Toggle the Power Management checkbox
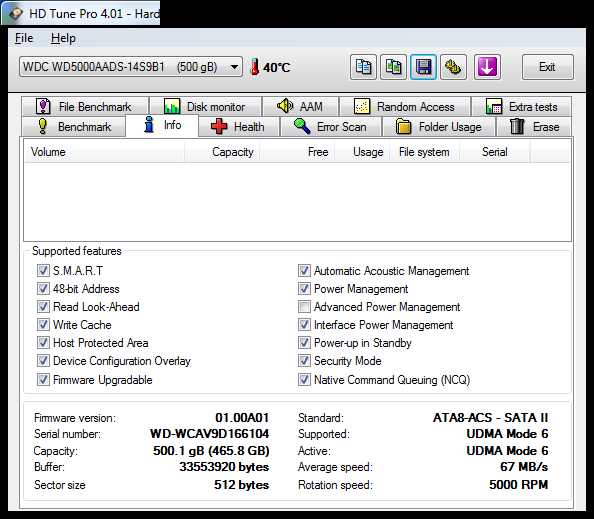Screen dimensions: 594x519 coord(304,289)
